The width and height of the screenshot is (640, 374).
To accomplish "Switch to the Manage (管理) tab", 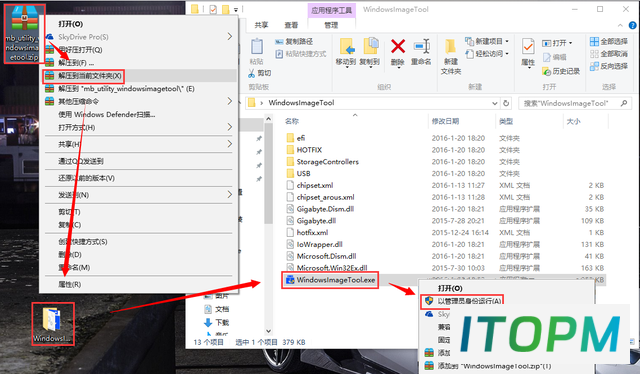I will click(331, 25).
